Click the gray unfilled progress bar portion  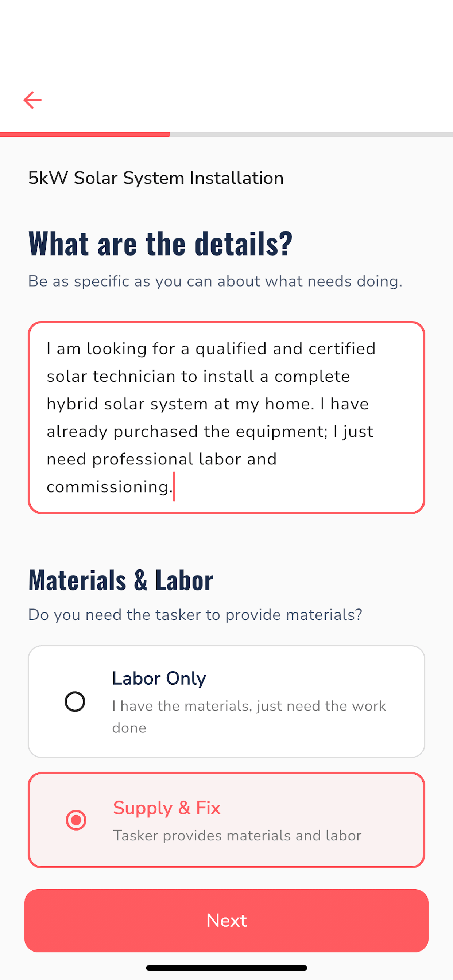(311, 135)
